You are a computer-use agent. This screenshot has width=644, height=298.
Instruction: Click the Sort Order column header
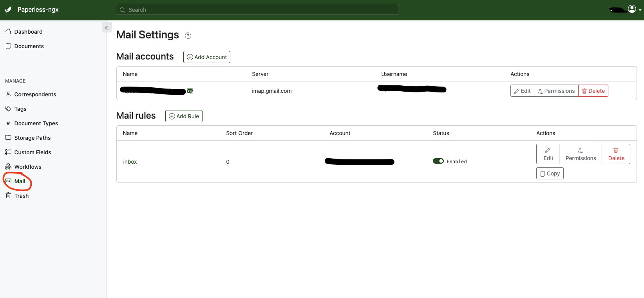point(239,133)
